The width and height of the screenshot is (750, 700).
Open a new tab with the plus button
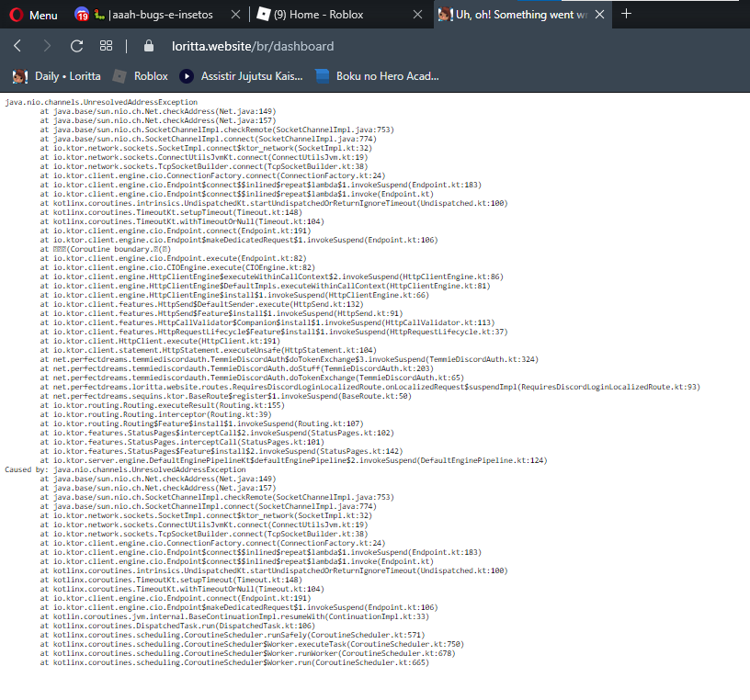click(x=627, y=13)
